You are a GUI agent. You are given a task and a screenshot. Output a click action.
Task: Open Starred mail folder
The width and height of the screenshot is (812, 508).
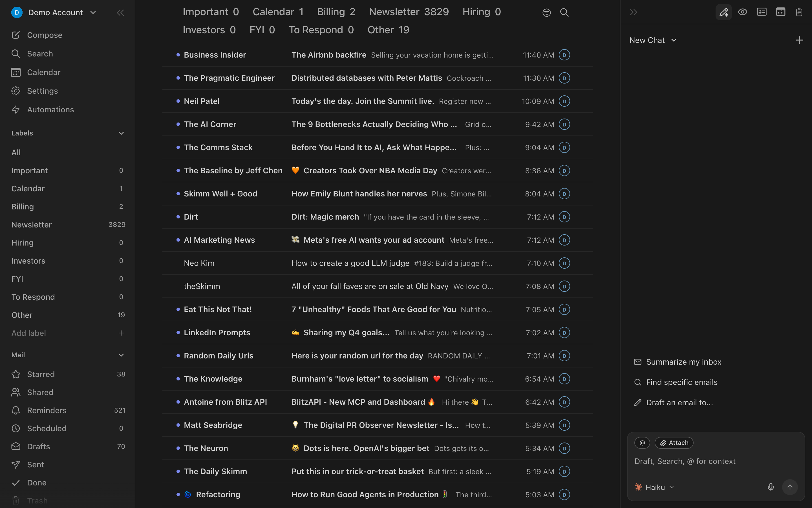pos(68,374)
